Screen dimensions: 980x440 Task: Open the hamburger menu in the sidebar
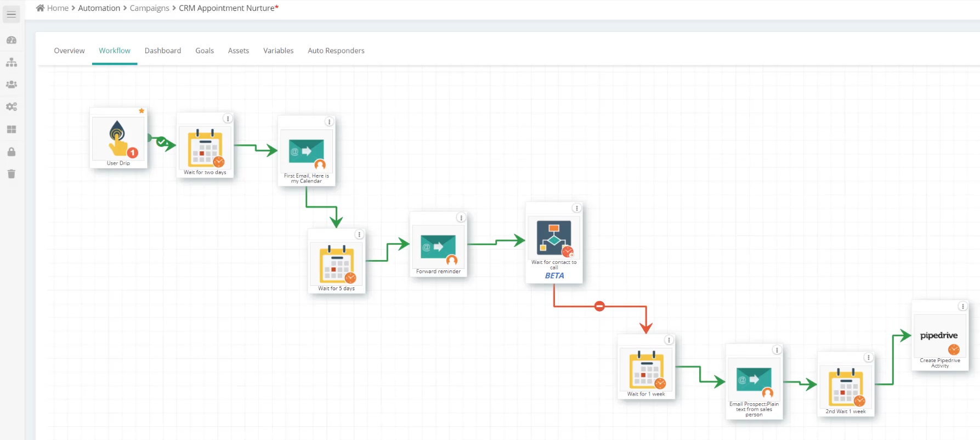12,14
